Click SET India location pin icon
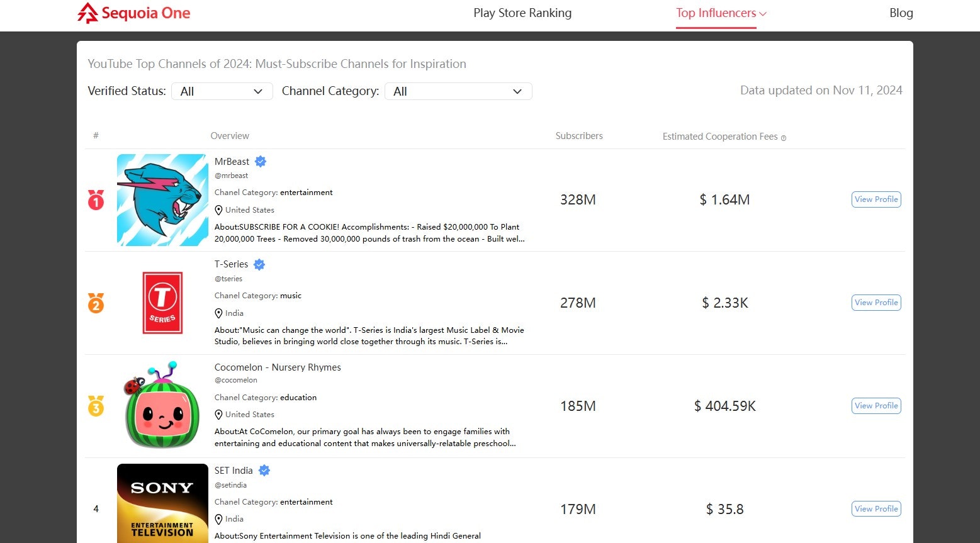 [x=218, y=519]
